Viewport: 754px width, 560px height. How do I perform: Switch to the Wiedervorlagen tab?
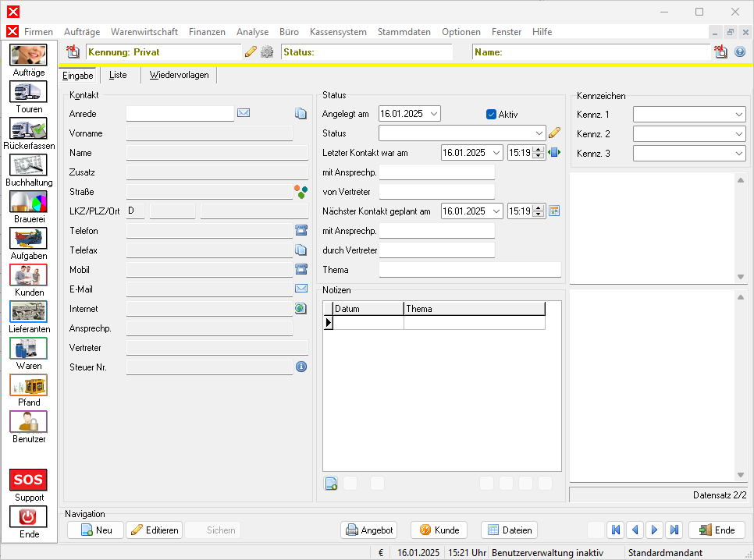click(x=179, y=76)
